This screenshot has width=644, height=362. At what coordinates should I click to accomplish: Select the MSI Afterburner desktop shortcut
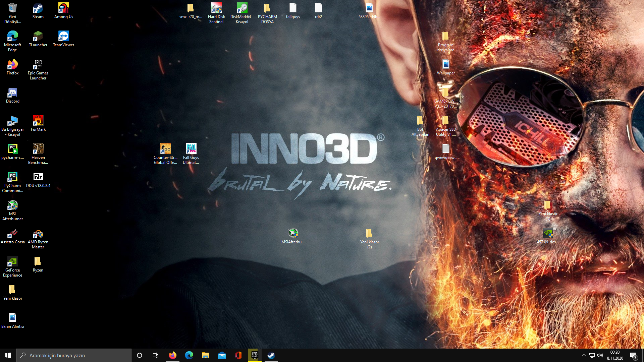pyautogui.click(x=12, y=210)
